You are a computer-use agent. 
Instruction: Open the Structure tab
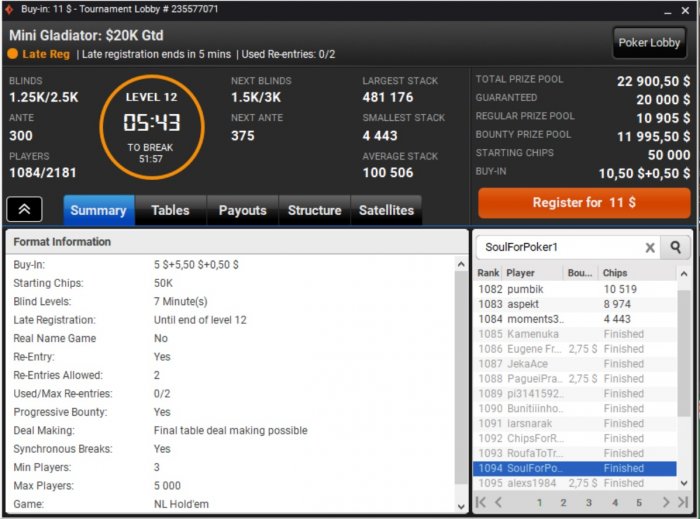pos(315,210)
